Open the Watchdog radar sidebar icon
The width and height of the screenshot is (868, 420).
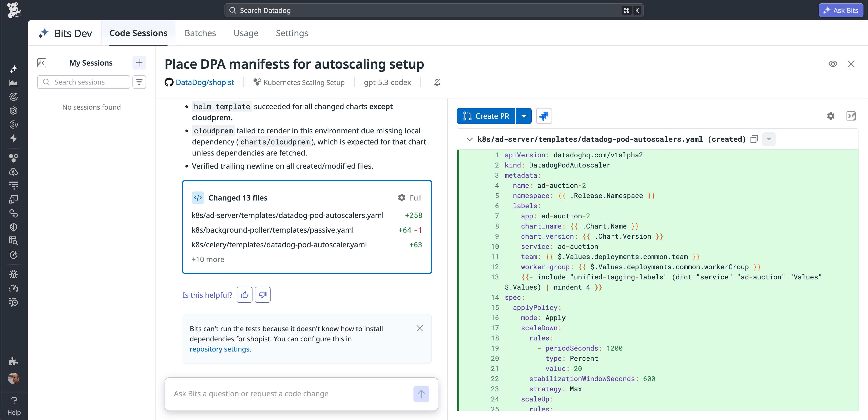point(14,97)
